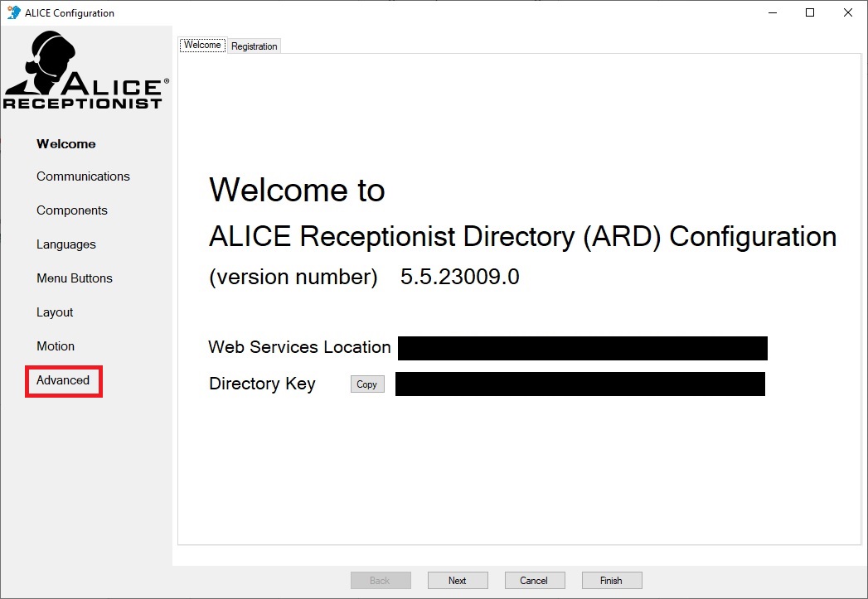This screenshot has height=599, width=868.
Task: Click the Next button
Action: point(458,580)
